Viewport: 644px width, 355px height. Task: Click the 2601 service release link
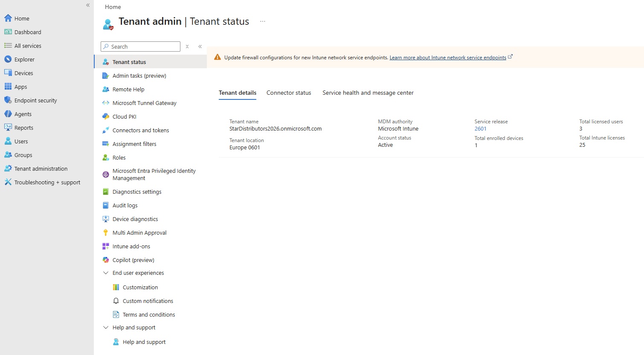tap(480, 129)
